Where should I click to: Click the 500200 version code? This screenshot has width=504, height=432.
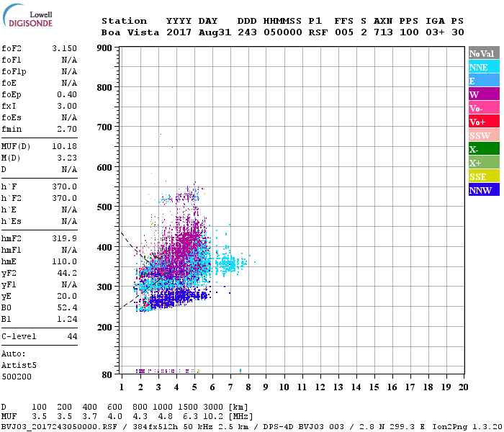(17, 377)
